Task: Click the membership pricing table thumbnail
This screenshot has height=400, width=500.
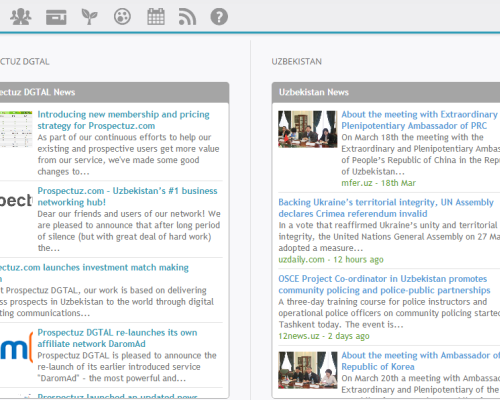Action: [16, 129]
